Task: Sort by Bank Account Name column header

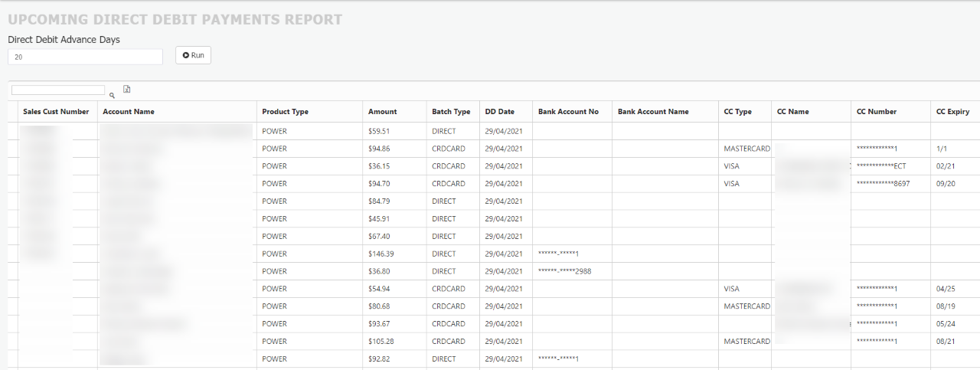Action: (653, 112)
